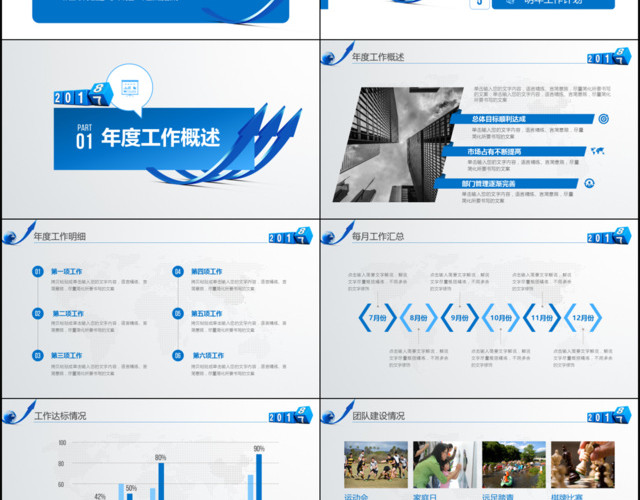Click the 市场占有不断提高 blue banner

(513, 151)
